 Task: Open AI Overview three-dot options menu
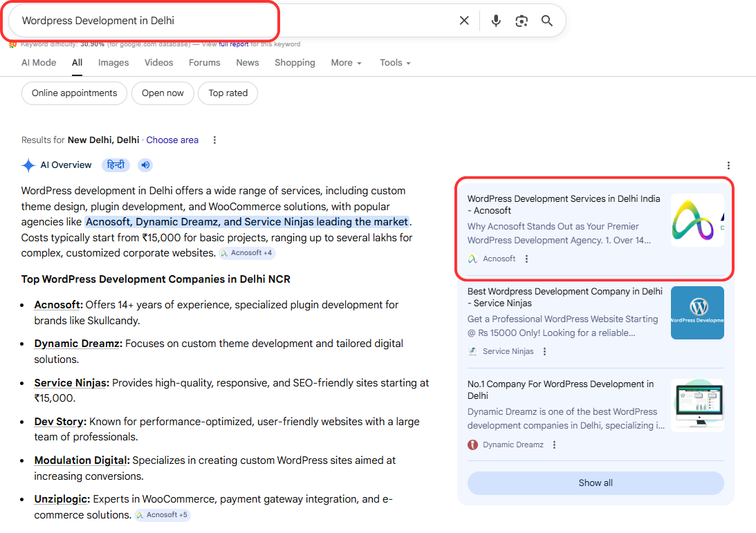click(728, 165)
